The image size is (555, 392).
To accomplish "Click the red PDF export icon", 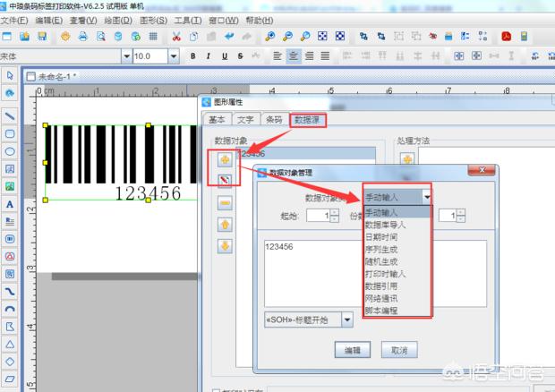I will 506,37.
